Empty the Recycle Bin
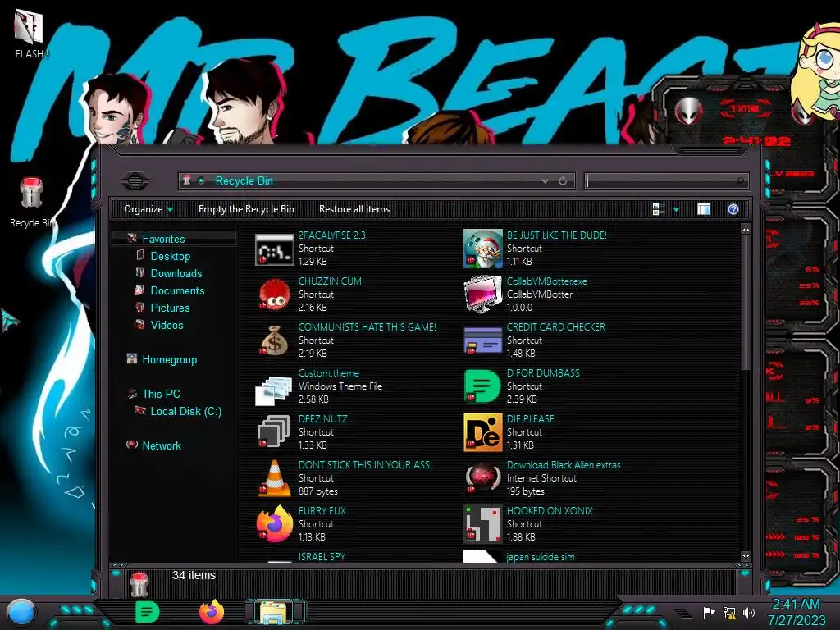 pos(246,209)
